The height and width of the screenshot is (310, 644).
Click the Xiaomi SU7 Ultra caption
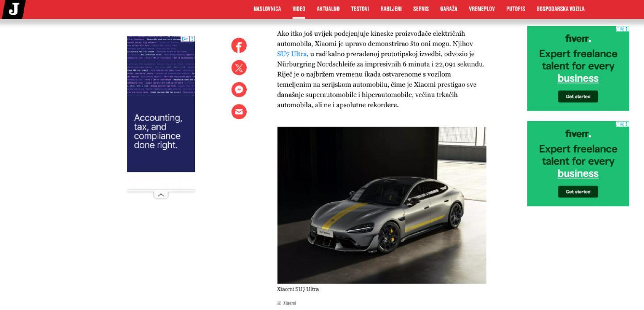click(298, 289)
